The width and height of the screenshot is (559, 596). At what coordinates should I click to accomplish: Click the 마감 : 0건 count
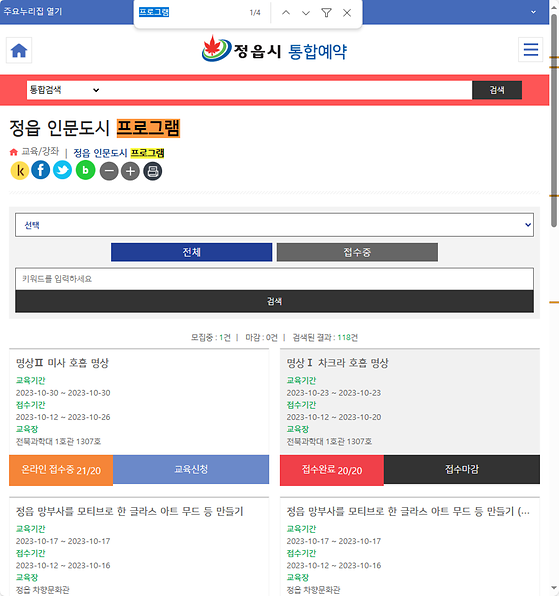(x=261, y=338)
